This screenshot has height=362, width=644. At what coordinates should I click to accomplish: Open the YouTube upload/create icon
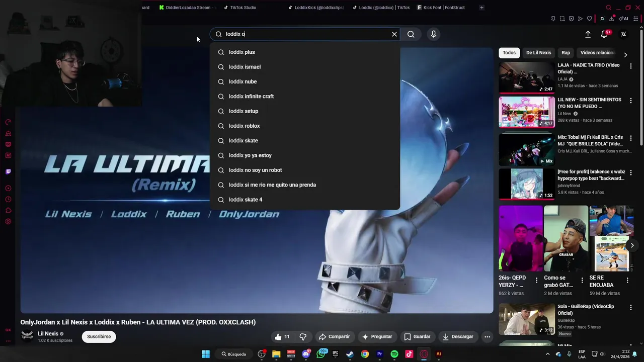[588, 34]
